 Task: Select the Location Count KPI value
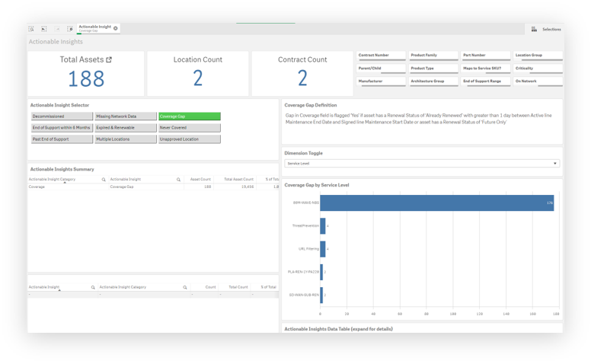(x=198, y=78)
